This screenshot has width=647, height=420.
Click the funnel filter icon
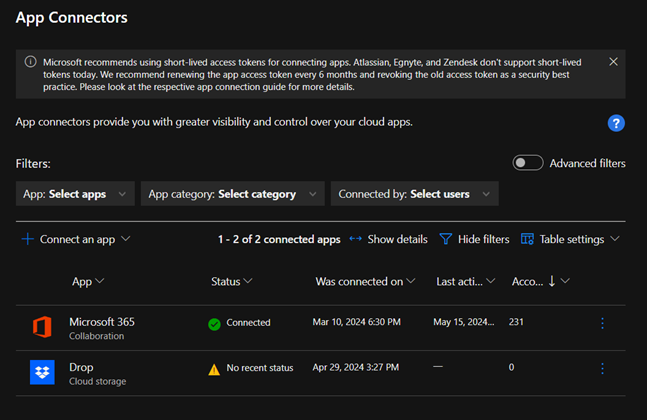point(446,239)
